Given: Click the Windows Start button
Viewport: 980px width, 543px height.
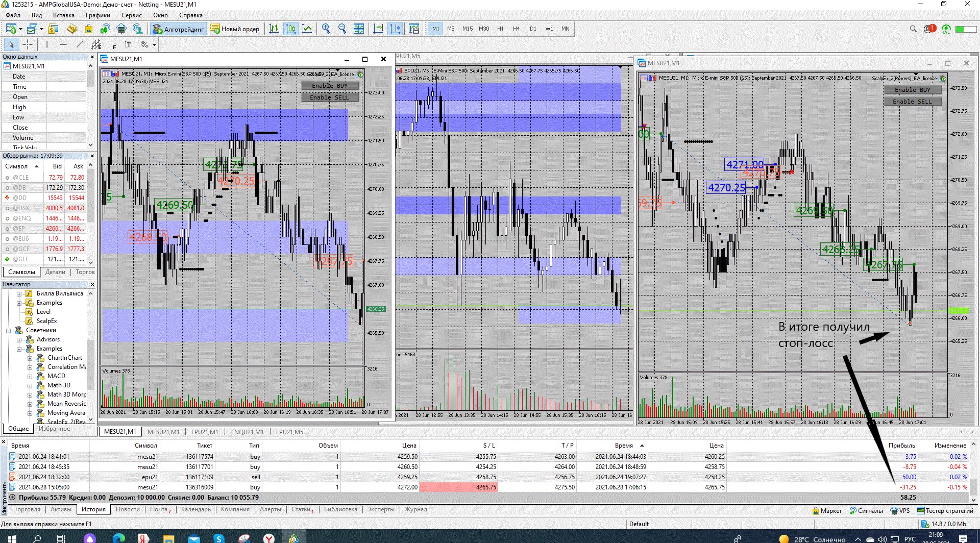Looking at the screenshot, I should [11, 538].
